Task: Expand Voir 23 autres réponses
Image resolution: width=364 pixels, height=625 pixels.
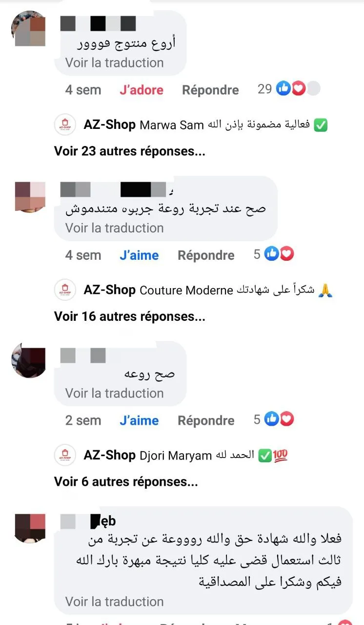Action: pyautogui.click(x=129, y=151)
